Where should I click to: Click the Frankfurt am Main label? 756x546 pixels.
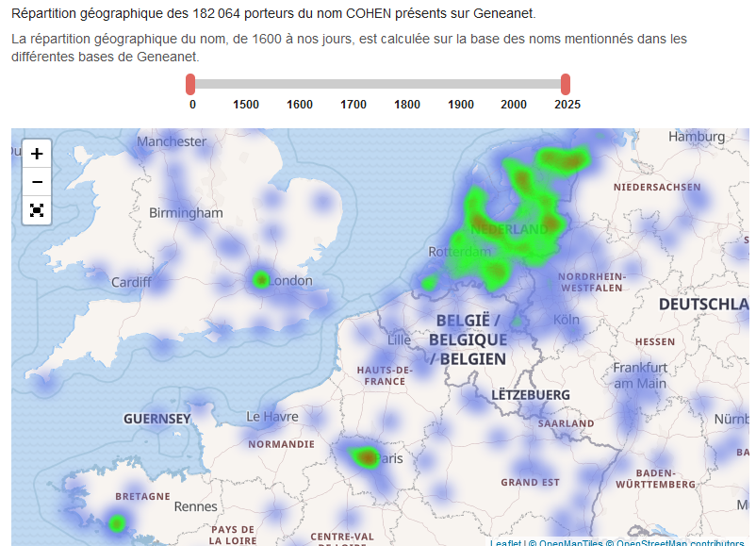click(640, 375)
